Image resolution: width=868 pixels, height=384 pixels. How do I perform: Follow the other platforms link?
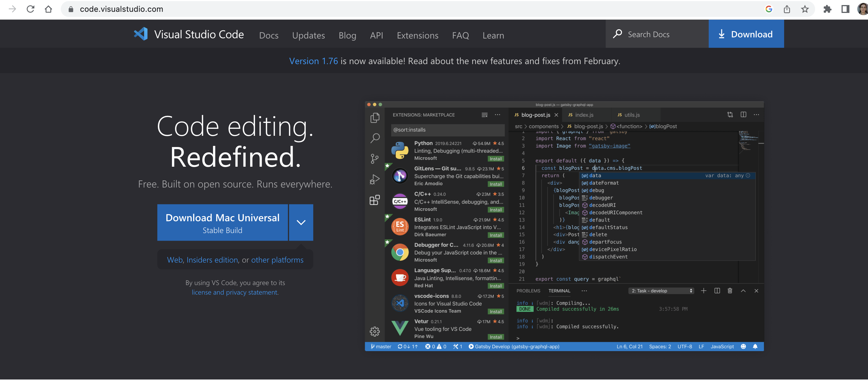coord(277,260)
